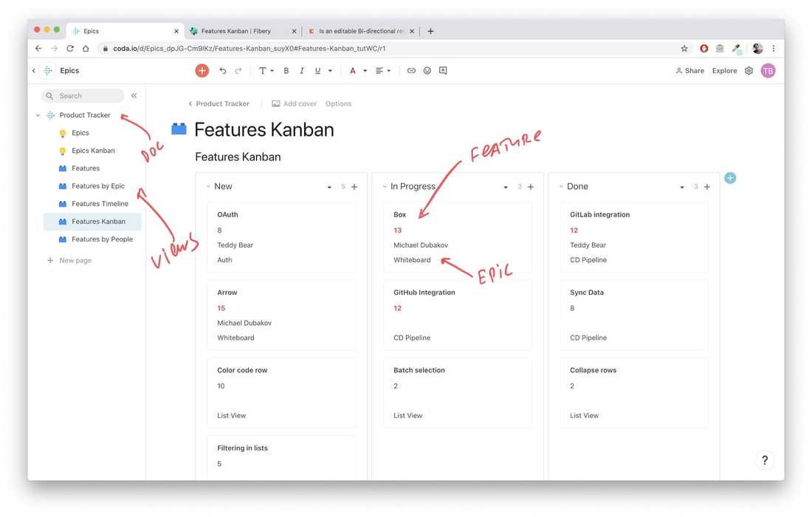Open the insert menu with red plus icon
This screenshot has width=812, height=517.
click(x=202, y=70)
